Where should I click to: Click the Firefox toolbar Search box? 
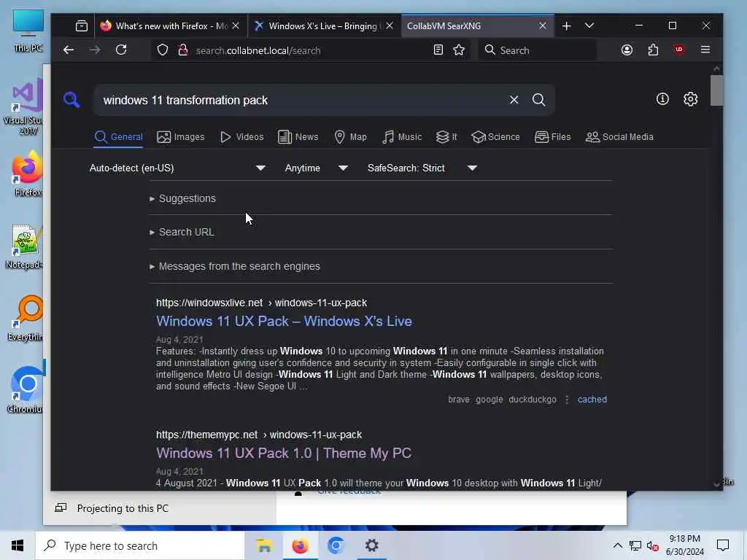pyautogui.click(x=538, y=50)
